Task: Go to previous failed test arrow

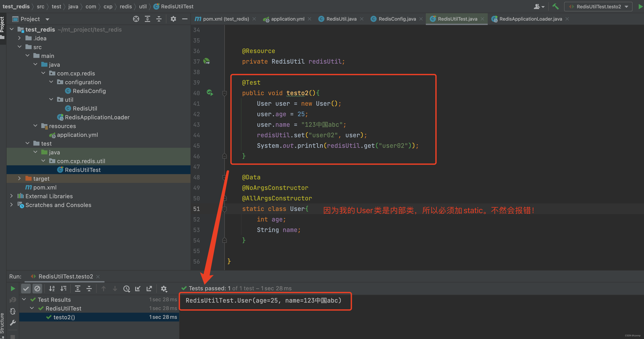Action: (x=104, y=289)
